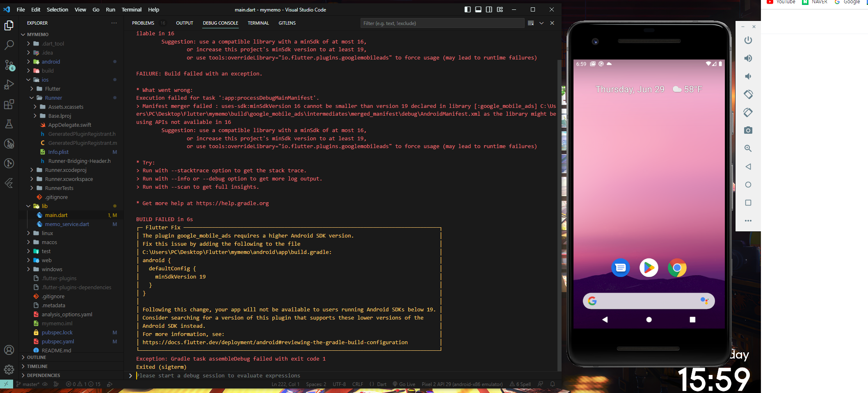Open emulator extended controls (three dots)
Screen dimensions: 868x393
748,221
